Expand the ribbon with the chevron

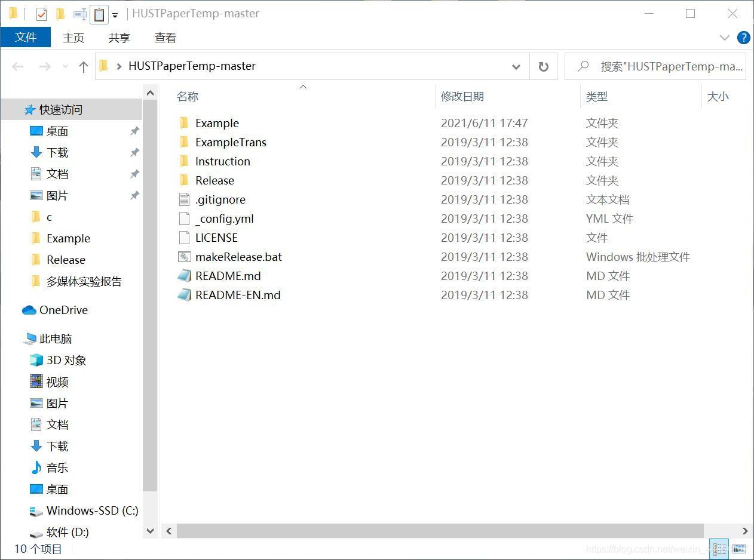point(725,38)
